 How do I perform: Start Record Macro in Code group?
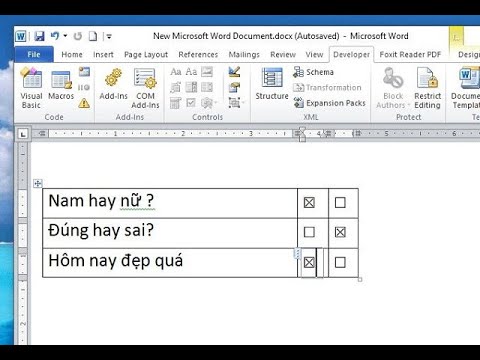coord(84,71)
